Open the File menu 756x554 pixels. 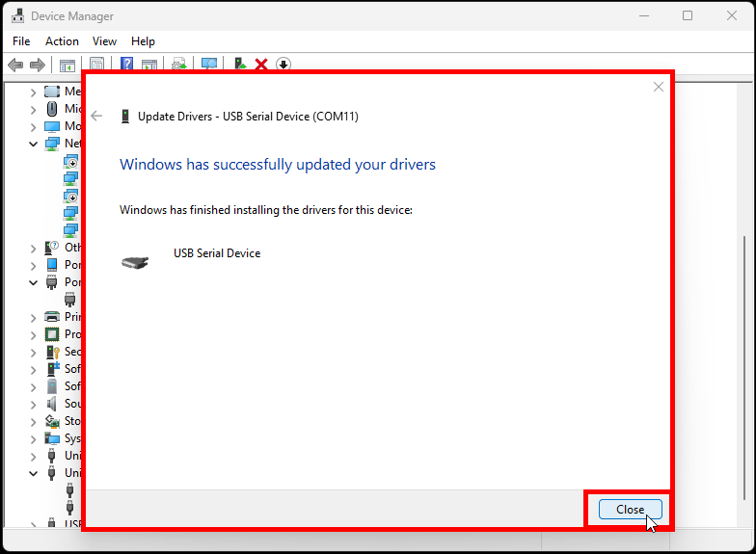pyautogui.click(x=21, y=41)
